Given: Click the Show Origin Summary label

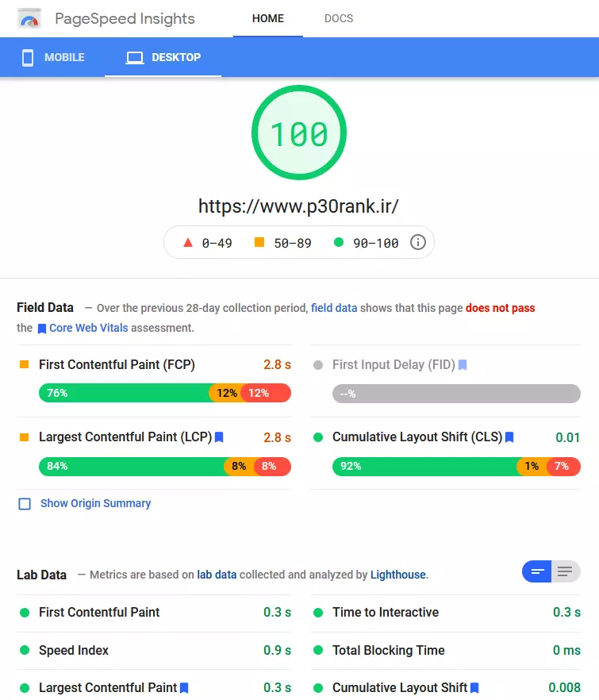Looking at the screenshot, I should 95,503.
